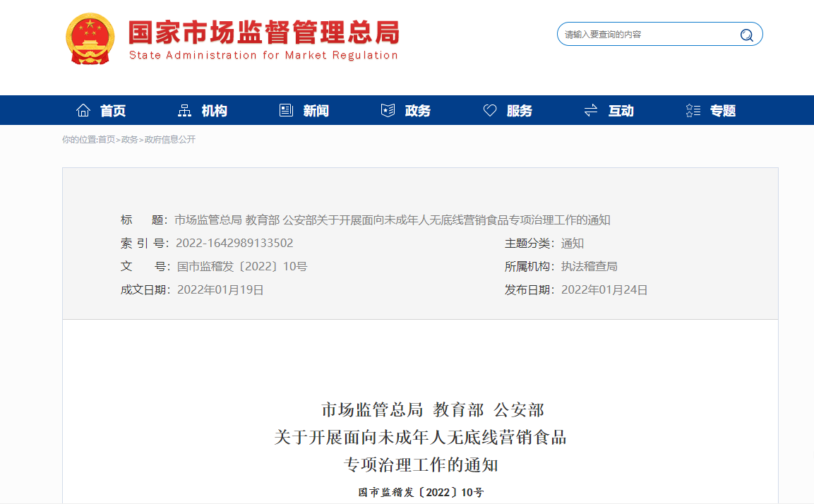The image size is (814, 504).
Task: Click the 成文日期 value 2022年01月19日
Action: click(221, 289)
